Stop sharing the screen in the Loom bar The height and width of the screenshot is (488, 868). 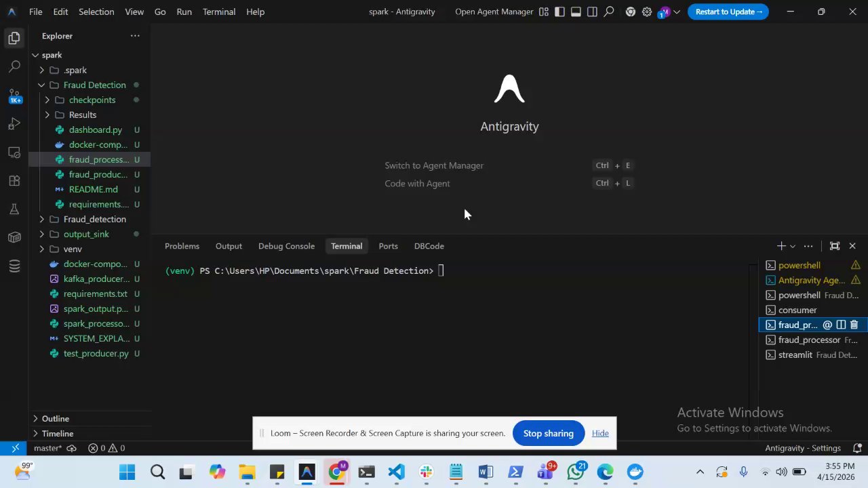(548, 433)
